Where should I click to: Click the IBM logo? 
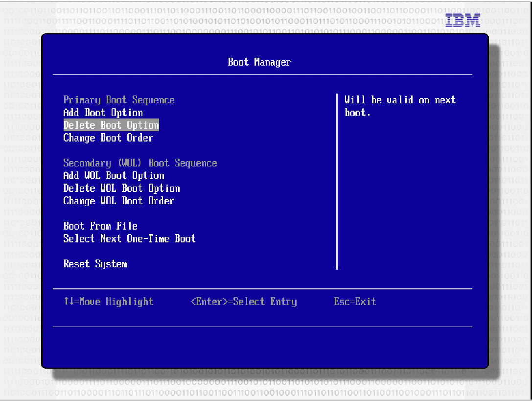coord(463,20)
